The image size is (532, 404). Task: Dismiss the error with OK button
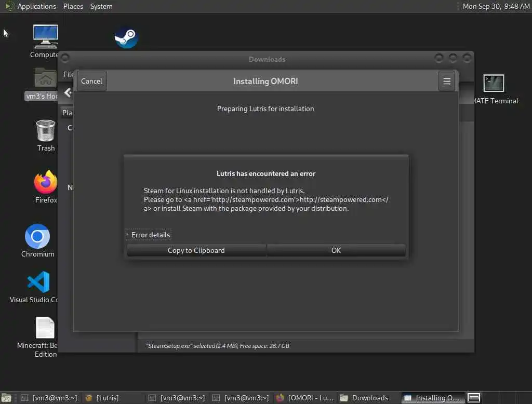click(336, 250)
